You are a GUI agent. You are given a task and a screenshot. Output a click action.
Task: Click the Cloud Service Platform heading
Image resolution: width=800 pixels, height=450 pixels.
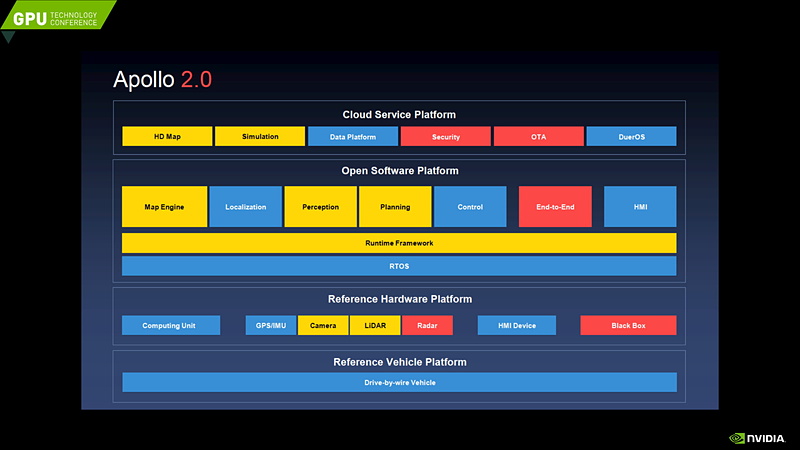point(399,114)
